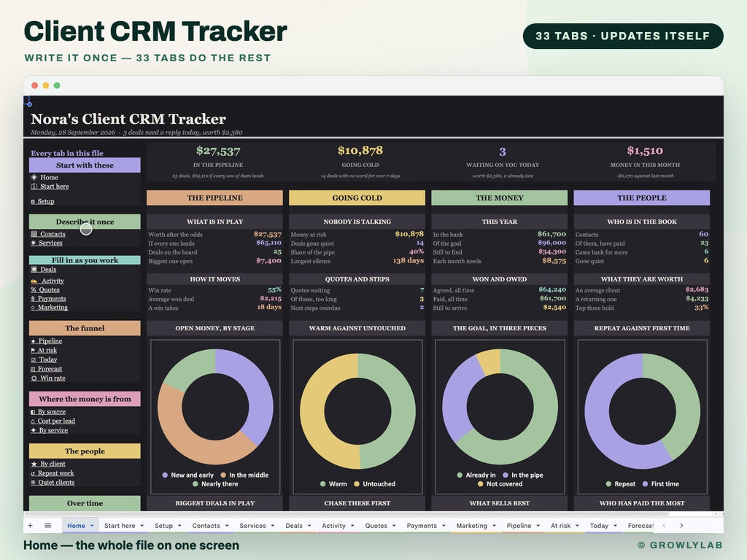
Task: Click the percent icon beside Quotes
Action: 34,289
